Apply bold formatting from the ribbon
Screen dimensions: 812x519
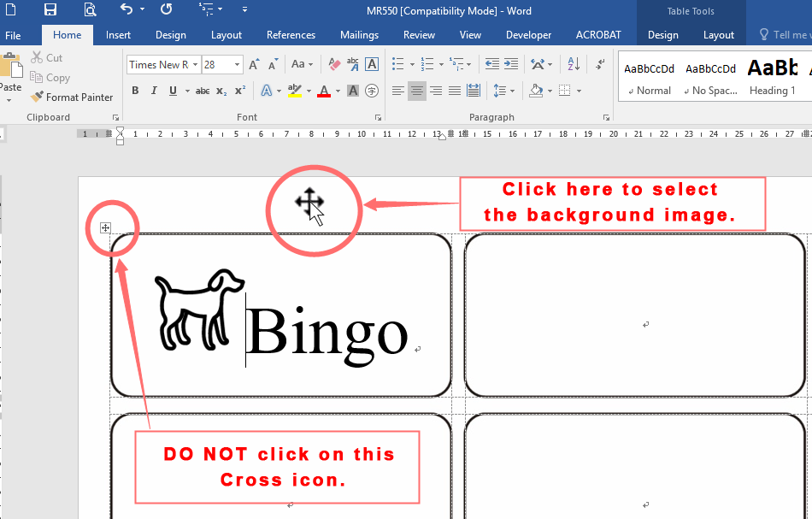pos(136,91)
